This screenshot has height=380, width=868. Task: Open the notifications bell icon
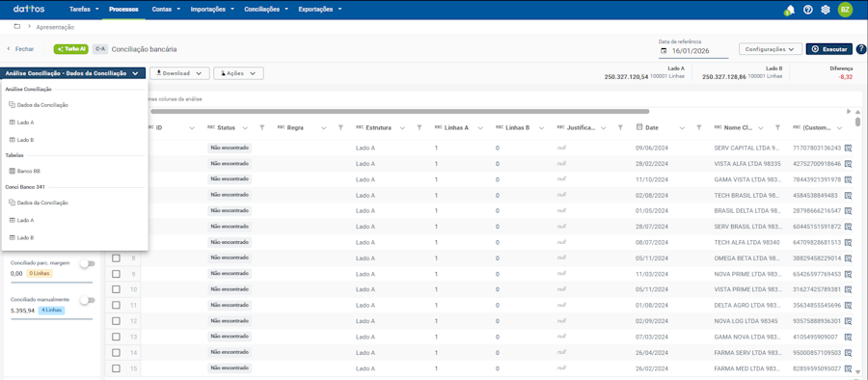[x=790, y=10]
